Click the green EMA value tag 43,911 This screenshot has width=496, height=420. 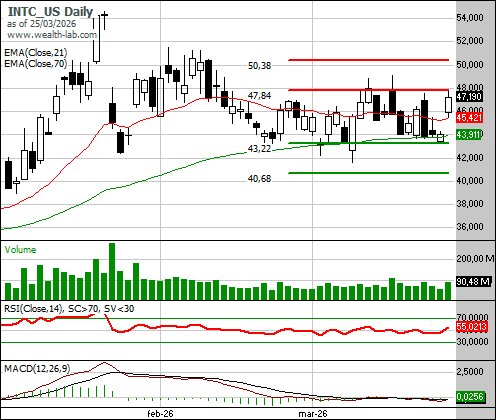pyautogui.click(x=469, y=135)
